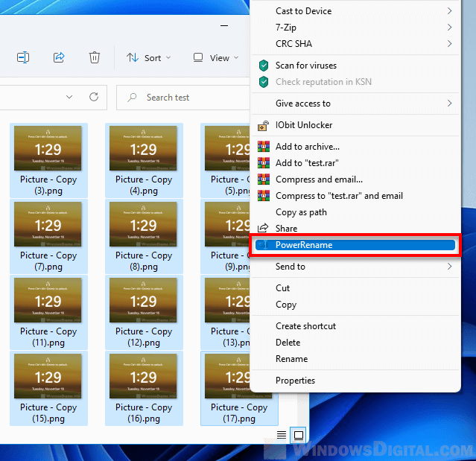The width and height of the screenshot is (476, 461).
Task: Open Properties from the context menu
Action: 355,381
